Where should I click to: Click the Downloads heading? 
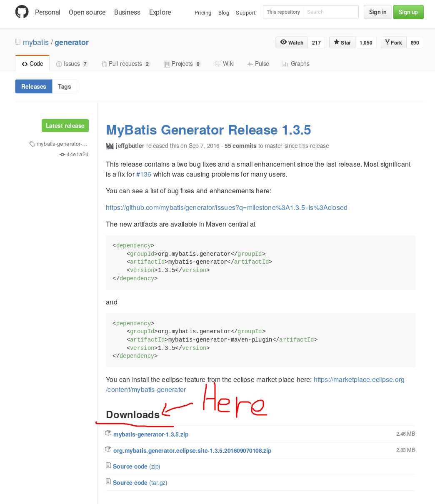(133, 415)
